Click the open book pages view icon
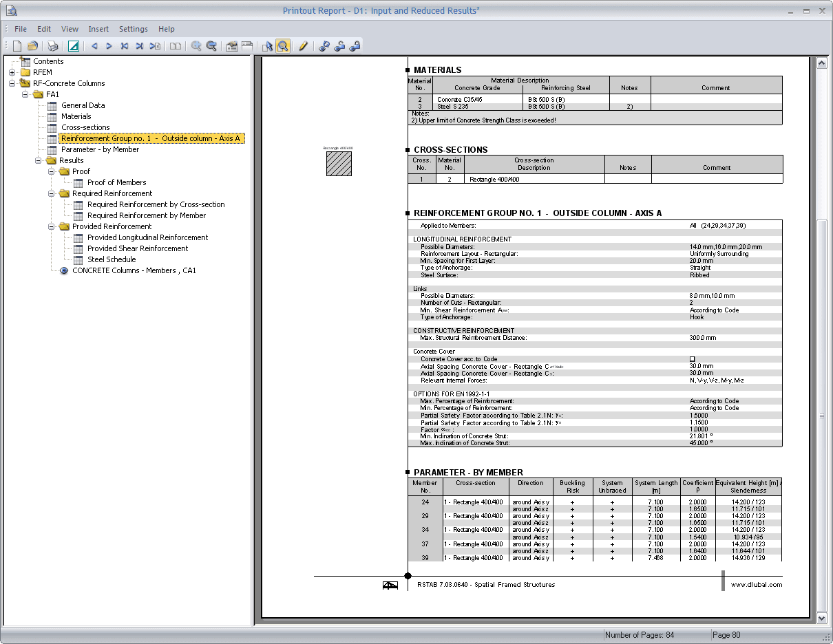 (176, 46)
